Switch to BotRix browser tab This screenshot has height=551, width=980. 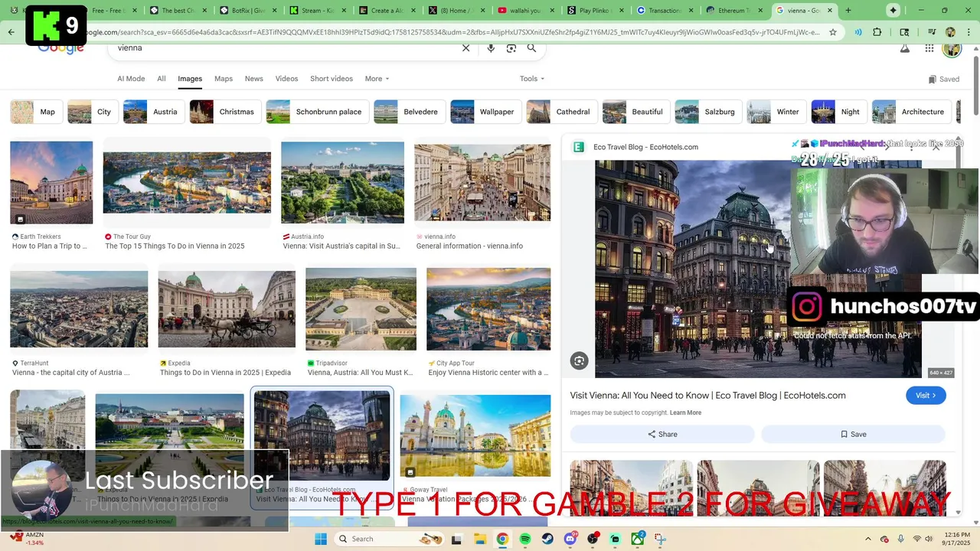[x=248, y=11]
